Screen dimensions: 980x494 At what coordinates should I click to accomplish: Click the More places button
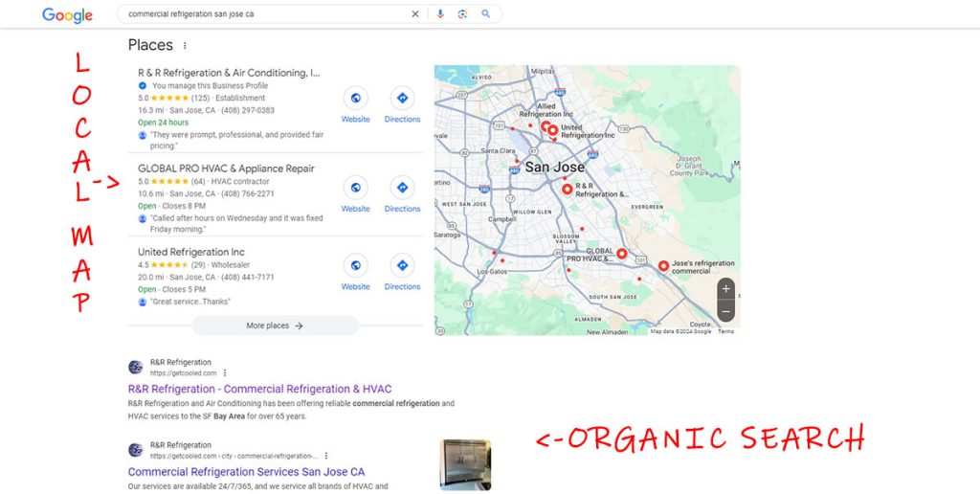(x=275, y=326)
